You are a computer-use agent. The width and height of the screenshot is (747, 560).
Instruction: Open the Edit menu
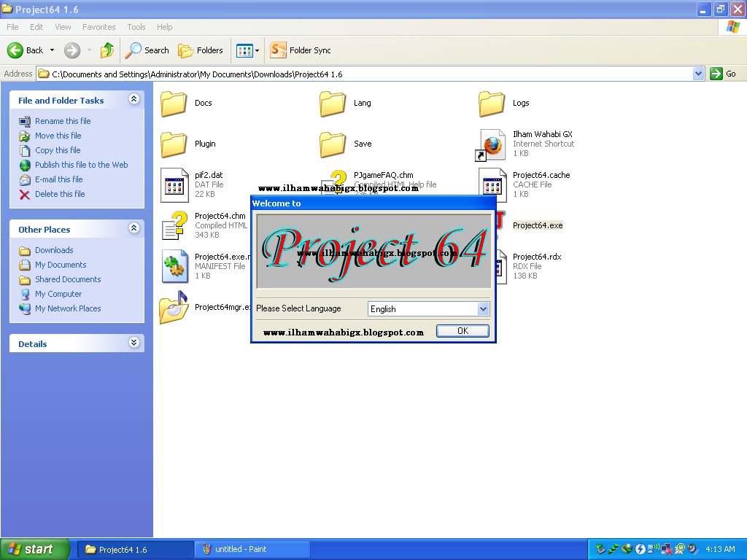click(36, 27)
